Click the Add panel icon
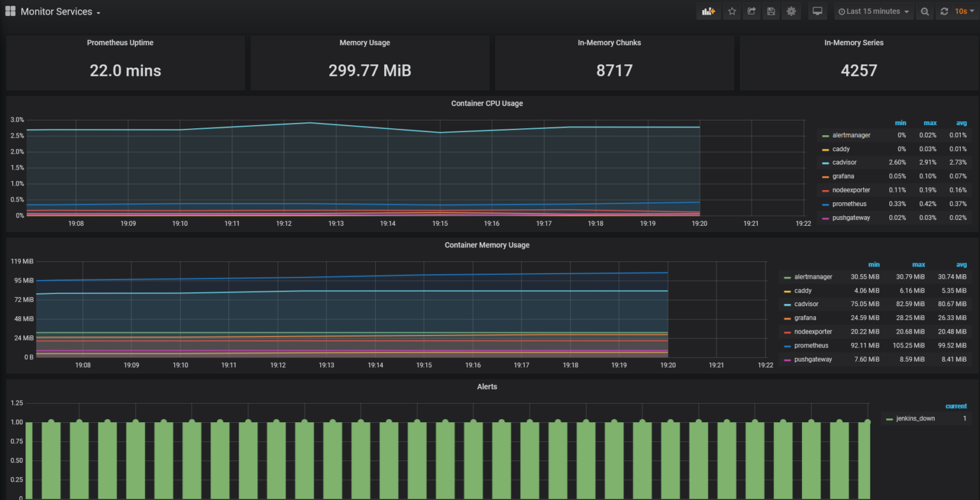This screenshot has height=500, width=980. [708, 11]
